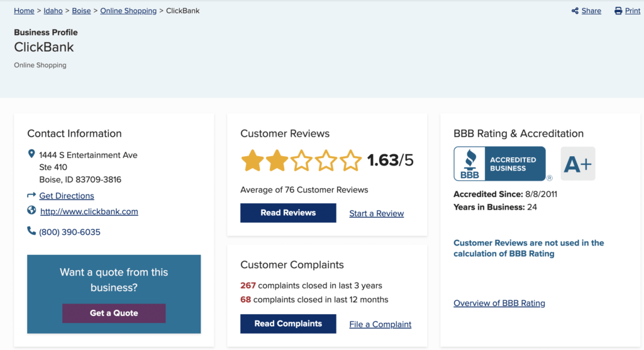Screen dimensions: 644x350
Task: Click '267 complaints closed in last 3 years'
Action: [311, 285]
